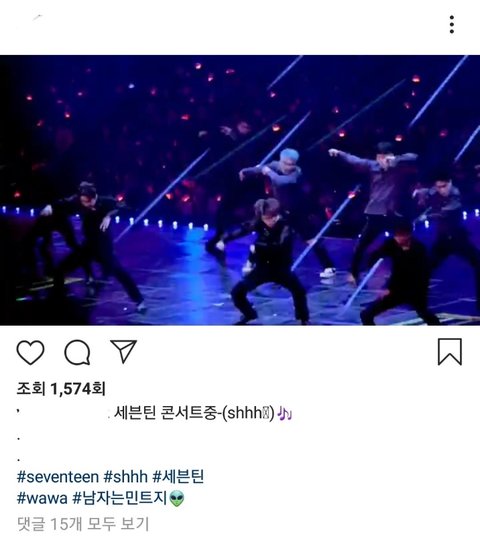Tap the heart like icon
This screenshot has width=480, height=536.
click(30, 352)
